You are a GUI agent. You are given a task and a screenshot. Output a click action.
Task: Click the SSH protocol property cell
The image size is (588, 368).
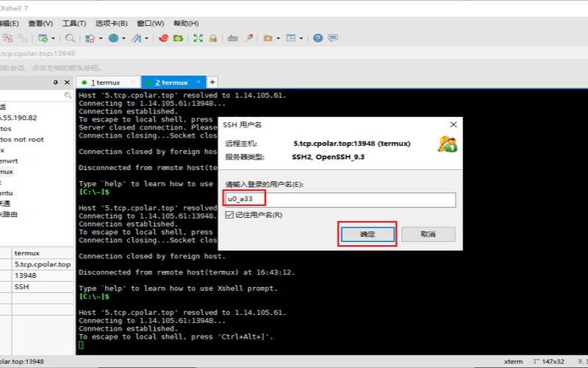tap(43, 287)
